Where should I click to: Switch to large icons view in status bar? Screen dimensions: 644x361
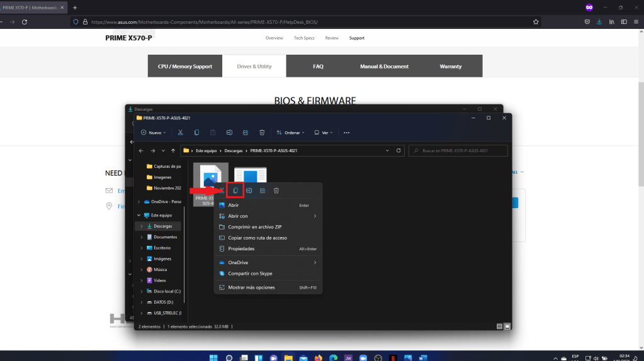tap(507, 326)
